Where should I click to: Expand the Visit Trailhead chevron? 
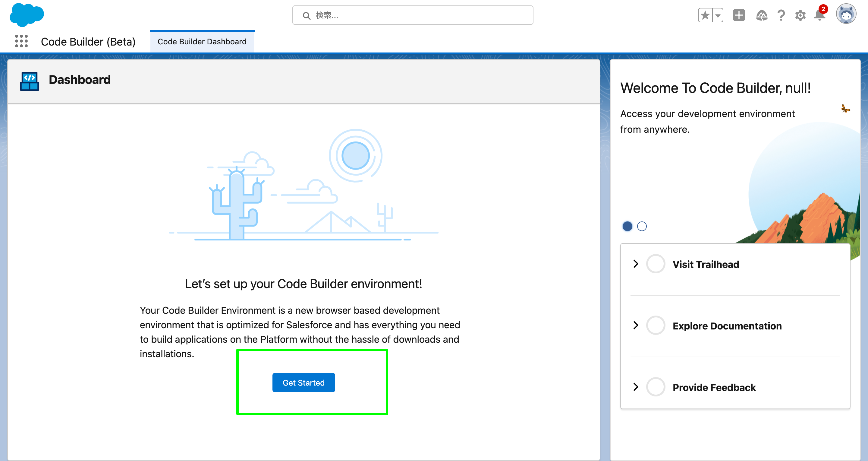pos(636,264)
